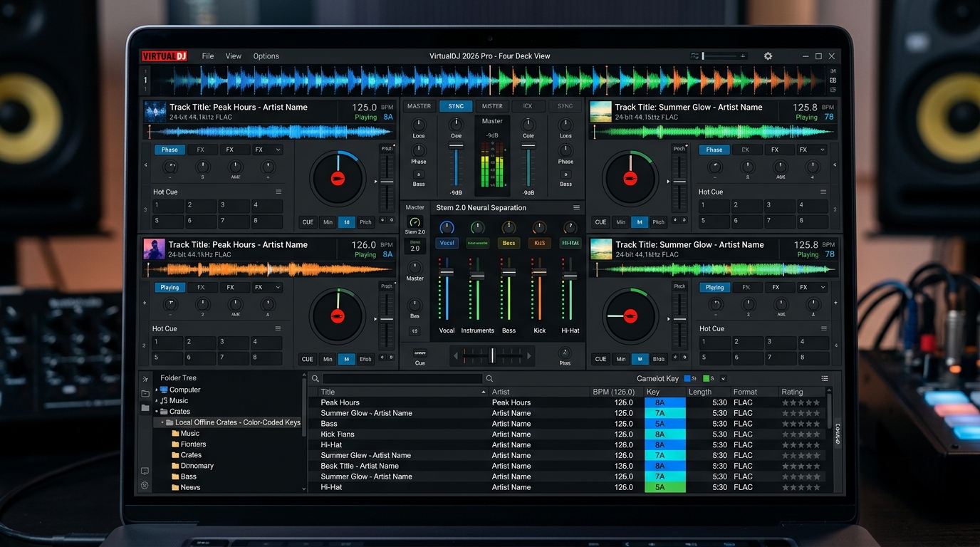This screenshot has width=980, height=547.
Task: Nudge the crossfader with its left arrow
Action: pyautogui.click(x=454, y=355)
